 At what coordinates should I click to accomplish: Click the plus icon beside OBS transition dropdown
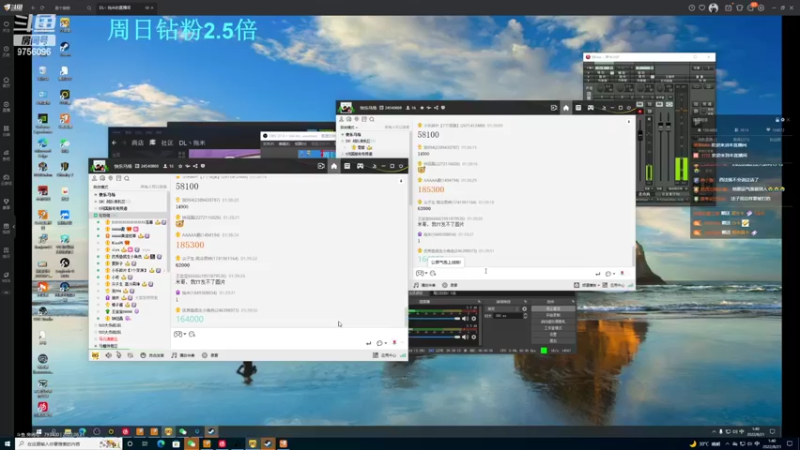tap(524, 309)
